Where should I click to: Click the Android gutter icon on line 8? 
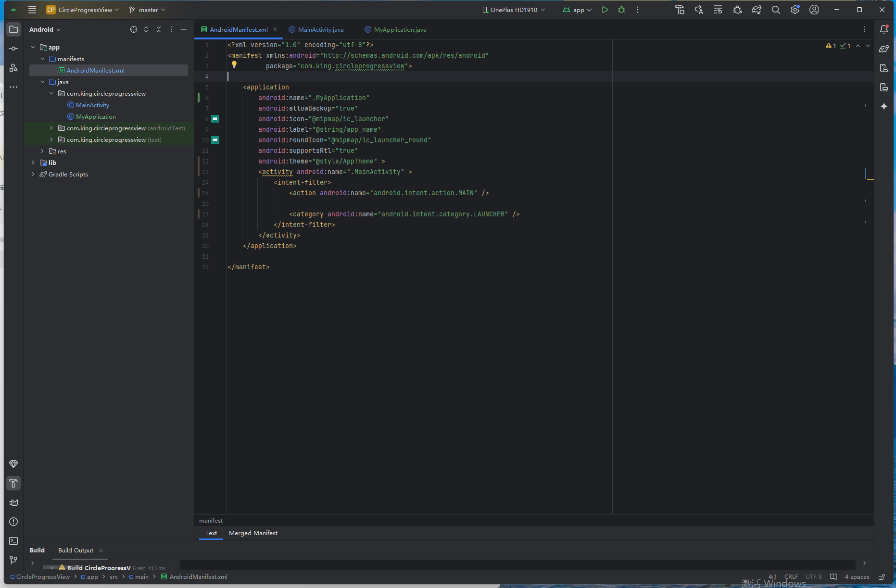pyautogui.click(x=215, y=119)
